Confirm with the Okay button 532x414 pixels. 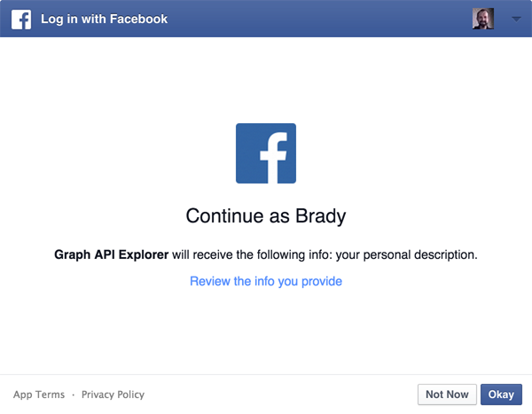501,394
